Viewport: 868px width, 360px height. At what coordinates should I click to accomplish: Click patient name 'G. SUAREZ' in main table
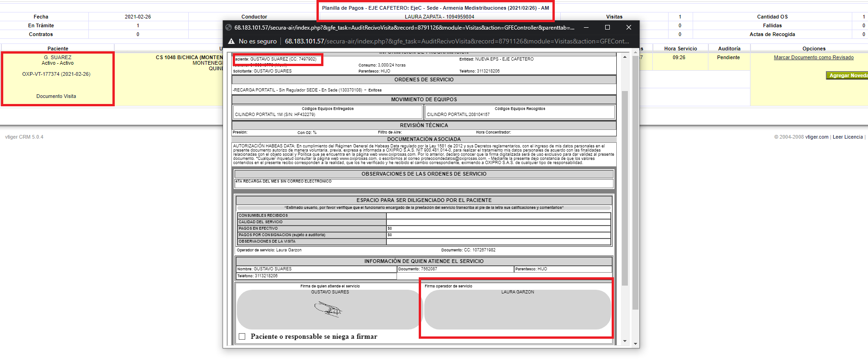coord(58,58)
